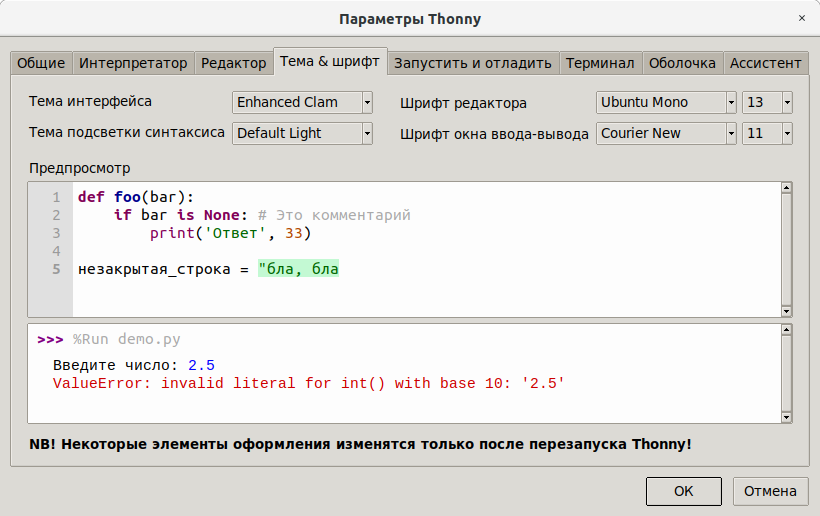Click code preview scrollbar down arrow
This screenshot has height=516, width=820.
(x=786, y=312)
